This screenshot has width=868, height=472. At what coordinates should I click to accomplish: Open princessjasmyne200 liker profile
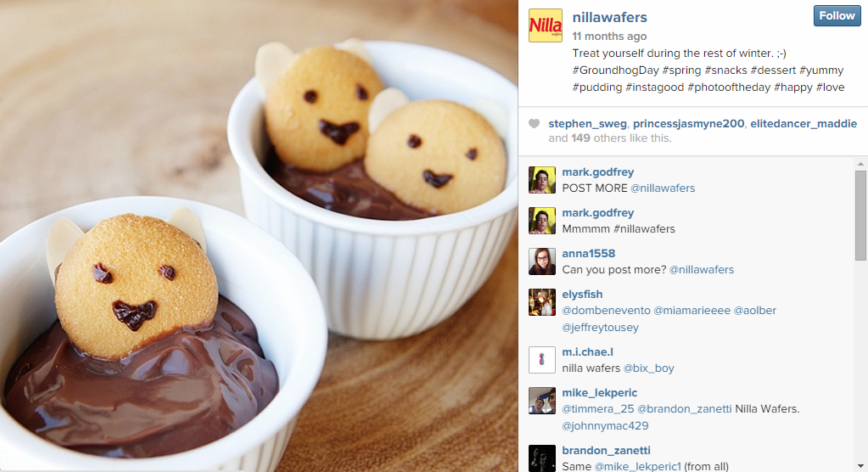pyautogui.click(x=689, y=124)
